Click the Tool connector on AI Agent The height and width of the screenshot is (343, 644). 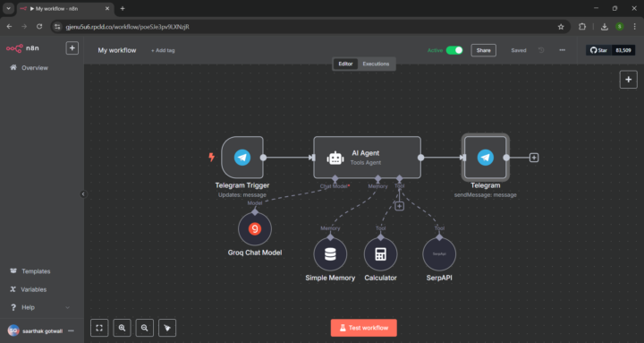click(x=399, y=178)
